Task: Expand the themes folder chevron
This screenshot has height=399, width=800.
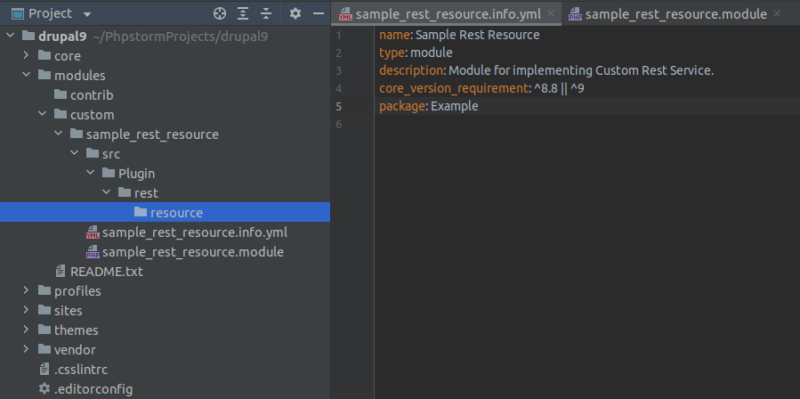Action: (26, 330)
